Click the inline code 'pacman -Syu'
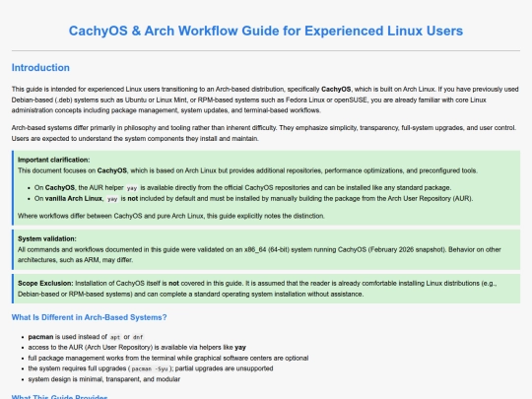 tap(150, 368)
